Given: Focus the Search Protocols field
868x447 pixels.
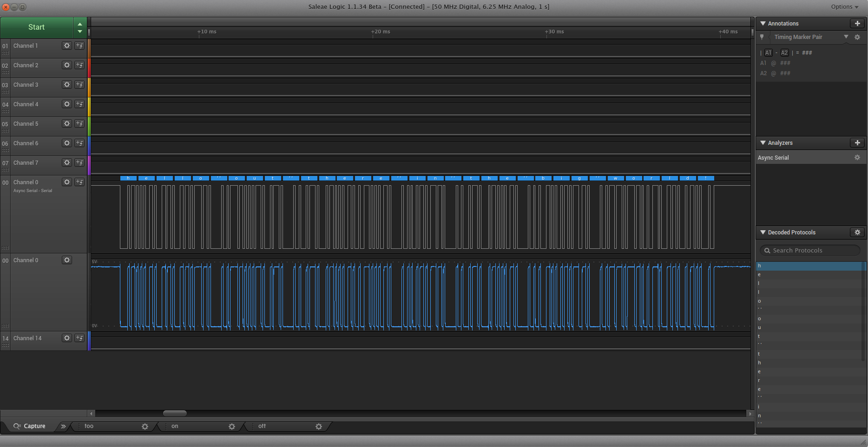Looking at the screenshot, I should [810, 250].
